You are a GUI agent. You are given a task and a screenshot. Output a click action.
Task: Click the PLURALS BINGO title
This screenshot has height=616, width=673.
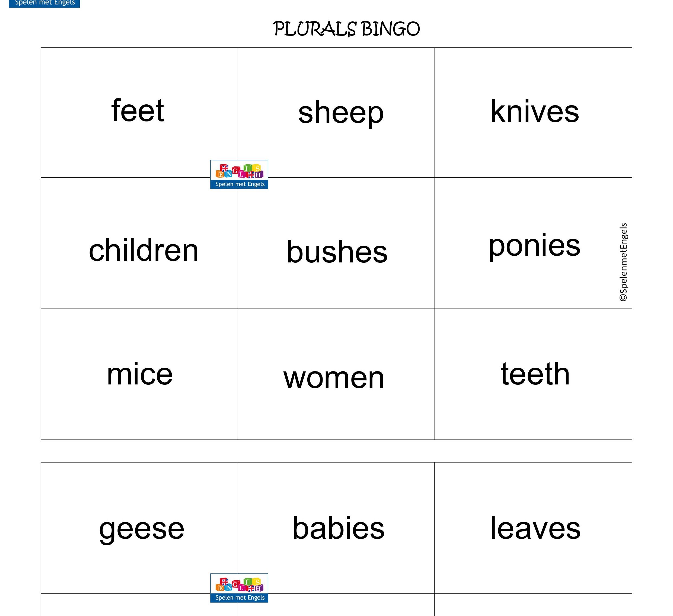(x=346, y=29)
